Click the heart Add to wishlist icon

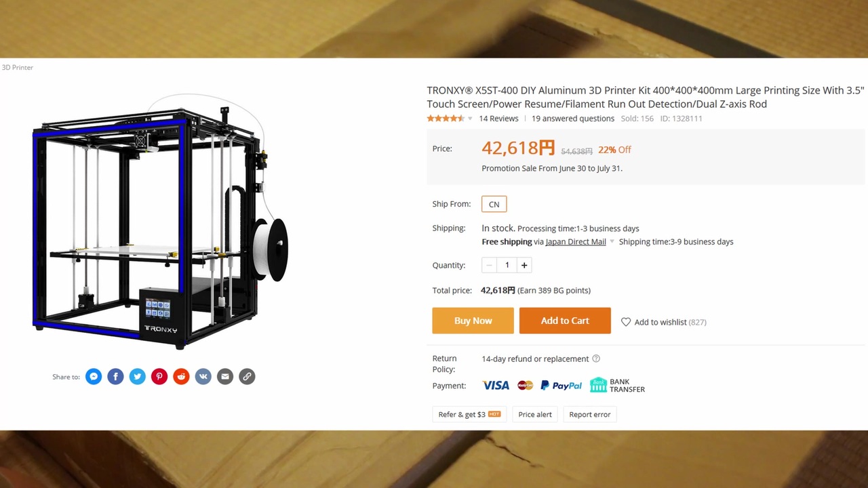(x=626, y=322)
